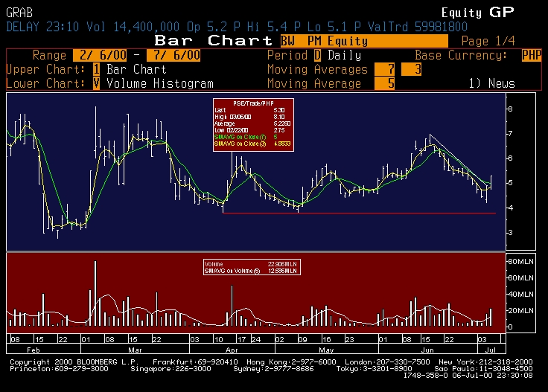548x392 pixels.
Task: Select the range start date 2/ 6/00 field
Action: coord(99,56)
